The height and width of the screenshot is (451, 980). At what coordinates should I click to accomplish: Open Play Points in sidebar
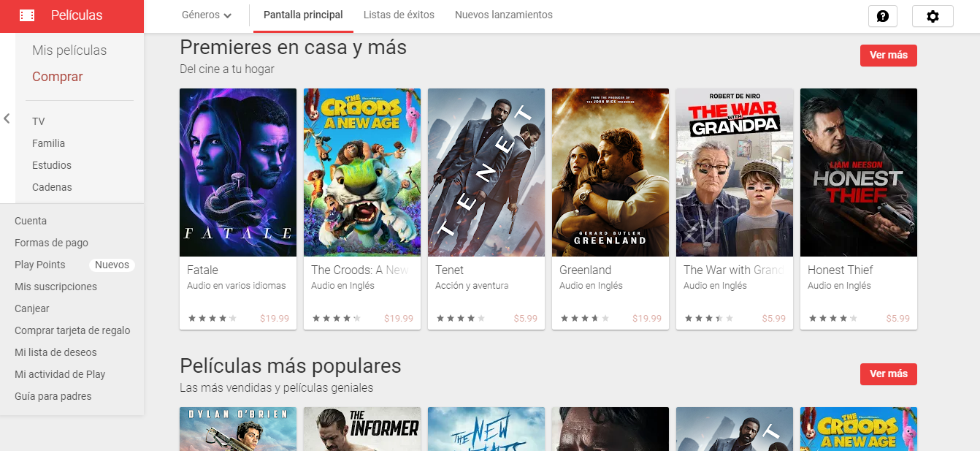click(x=40, y=265)
